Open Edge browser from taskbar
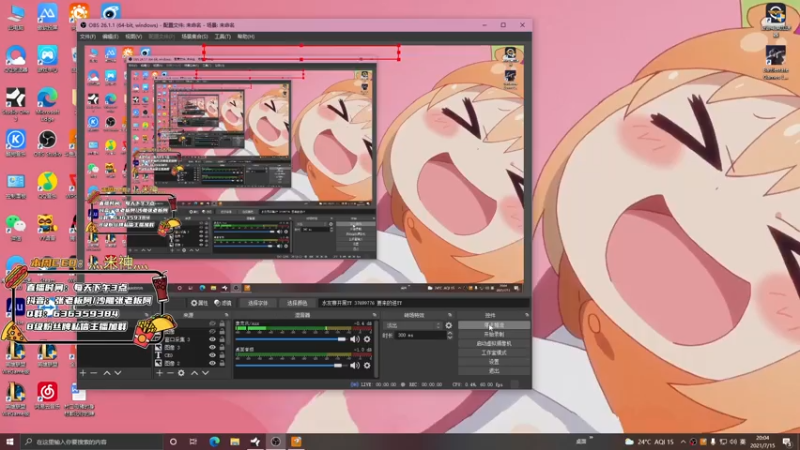The image size is (800, 450). tap(214, 441)
